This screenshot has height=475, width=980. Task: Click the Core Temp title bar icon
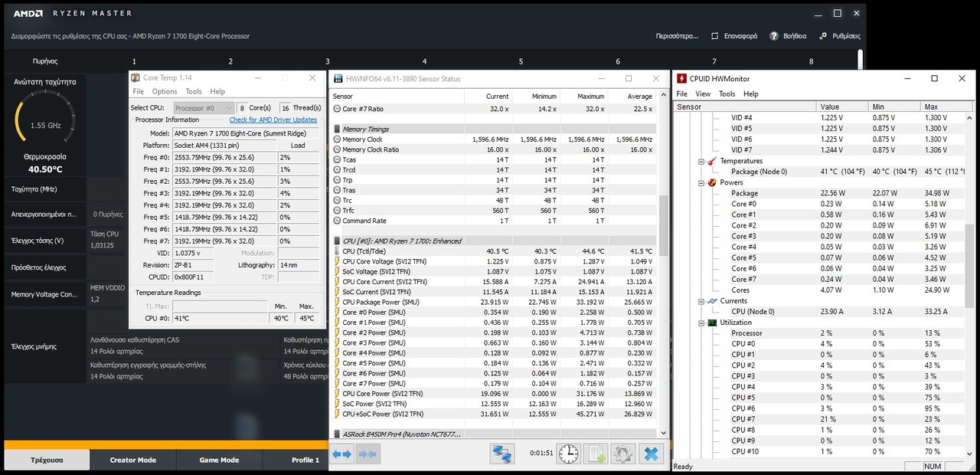pos(136,77)
